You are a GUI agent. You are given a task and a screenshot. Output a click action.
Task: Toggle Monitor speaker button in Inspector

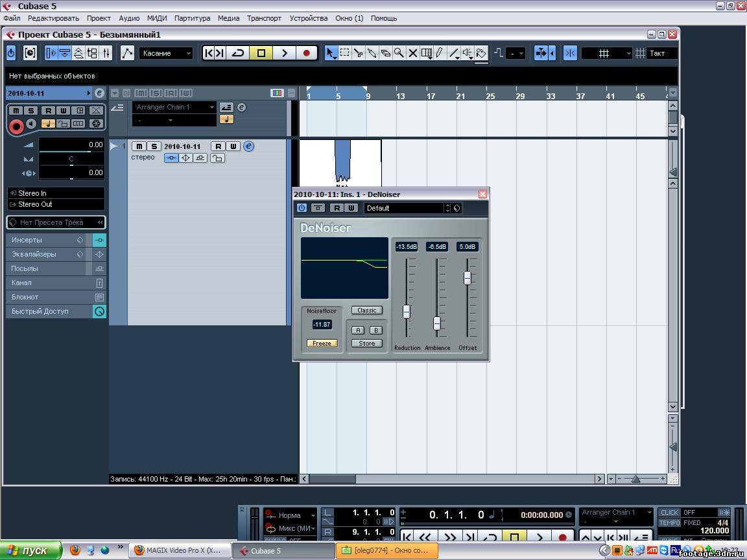[x=31, y=124]
